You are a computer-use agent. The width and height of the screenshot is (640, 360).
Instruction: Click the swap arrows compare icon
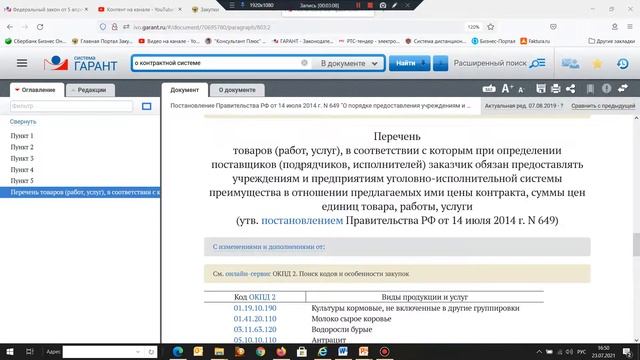click(x=623, y=89)
